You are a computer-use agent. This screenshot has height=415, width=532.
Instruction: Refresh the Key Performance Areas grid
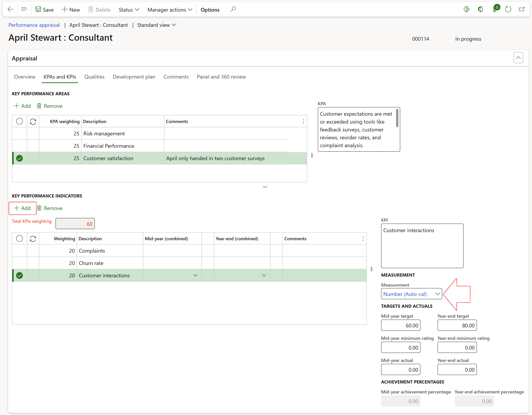[33, 121]
